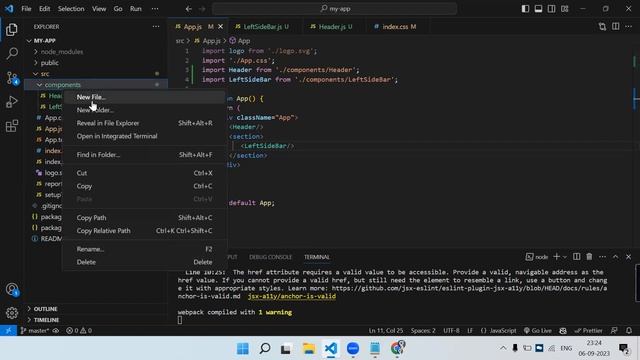This screenshot has width=640, height=360.
Task: Go back with the navigation arrow
Action: 189,9
